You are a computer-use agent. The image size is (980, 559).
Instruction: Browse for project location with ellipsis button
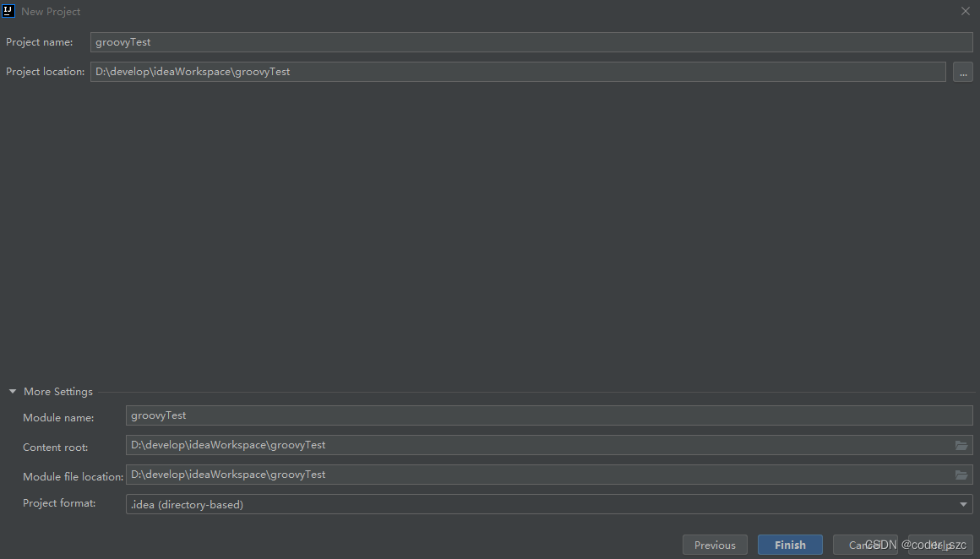click(962, 72)
